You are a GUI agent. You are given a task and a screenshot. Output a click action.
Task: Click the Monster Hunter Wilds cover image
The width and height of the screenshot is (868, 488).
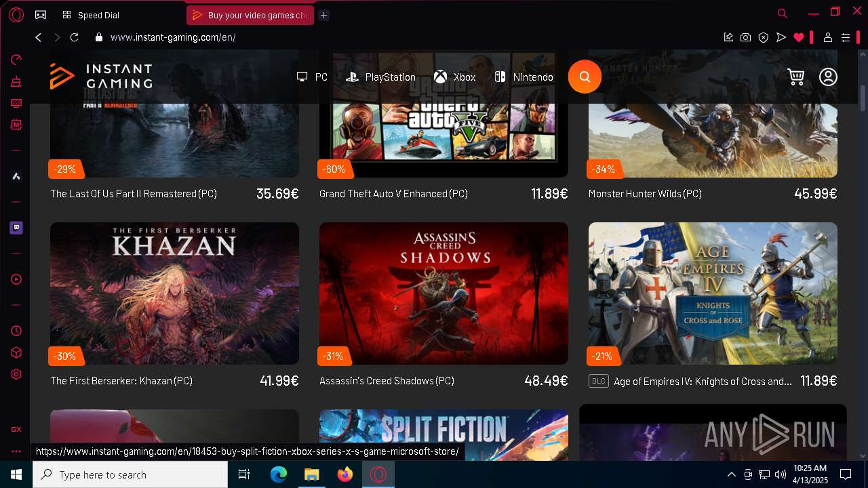pos(713,141)
